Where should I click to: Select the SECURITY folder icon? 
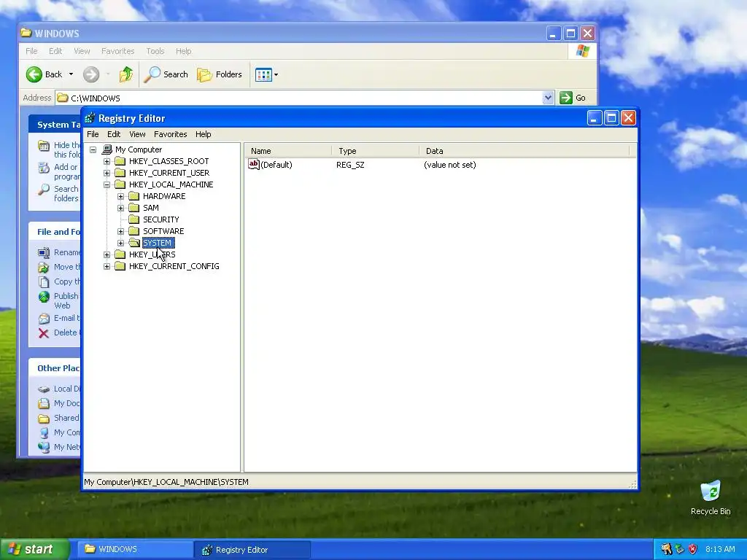click(134, 219)
